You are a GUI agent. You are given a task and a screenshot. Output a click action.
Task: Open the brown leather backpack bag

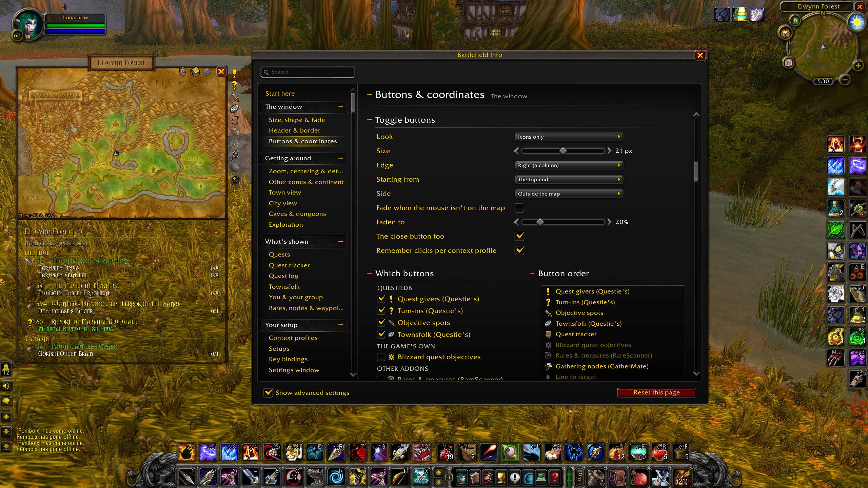click(x=618, y=477)
